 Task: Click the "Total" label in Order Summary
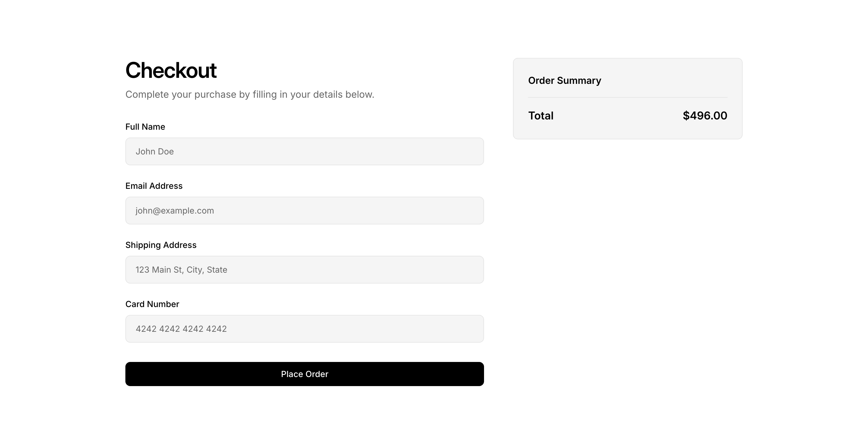[541, 116]
